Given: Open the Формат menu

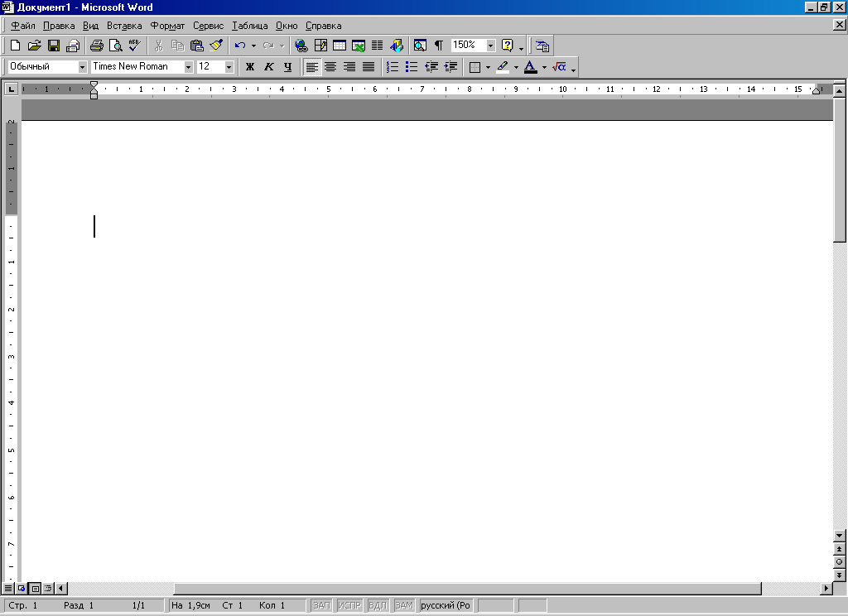Looking at the screenshot, I should click(167, 26).
